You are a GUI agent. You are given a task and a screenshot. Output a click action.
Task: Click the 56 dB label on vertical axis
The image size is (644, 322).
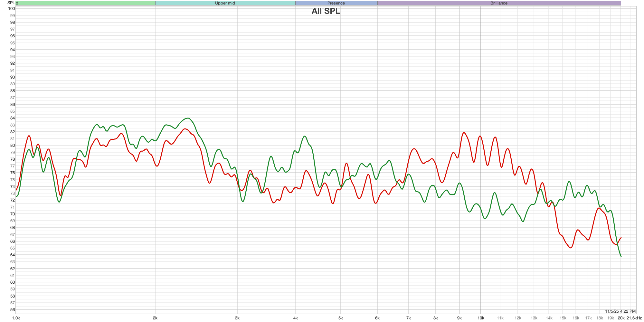pos(13,310)
